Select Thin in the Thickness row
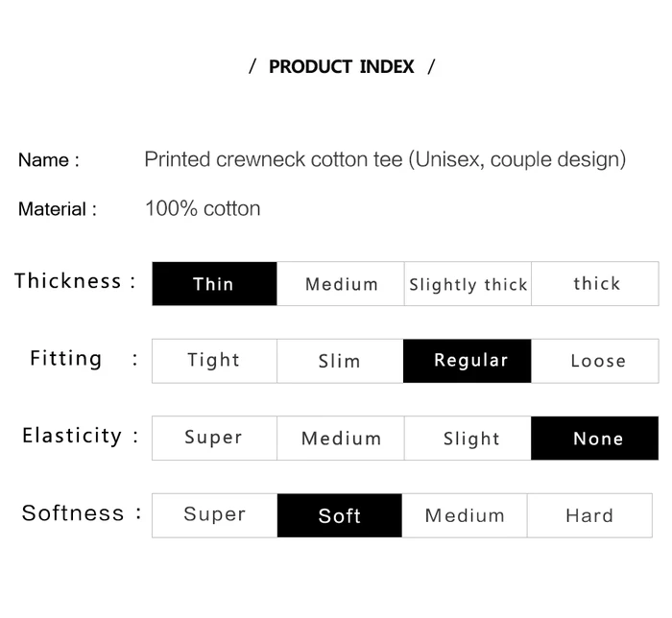Viewport: 672px width, 618px height. point(214,283)
